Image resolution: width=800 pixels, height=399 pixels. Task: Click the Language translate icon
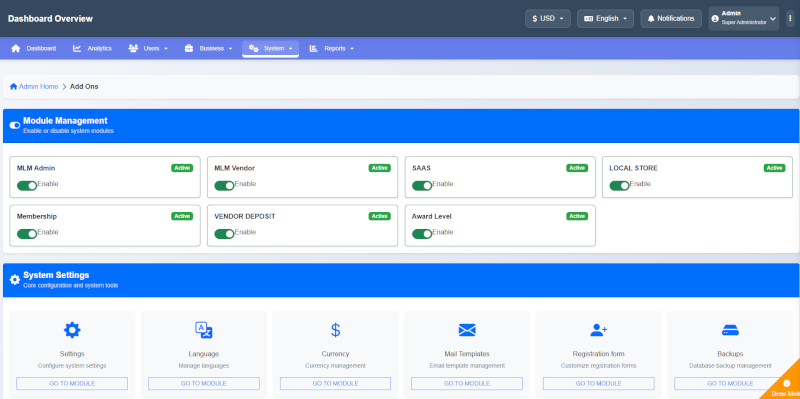coord(204,330)
